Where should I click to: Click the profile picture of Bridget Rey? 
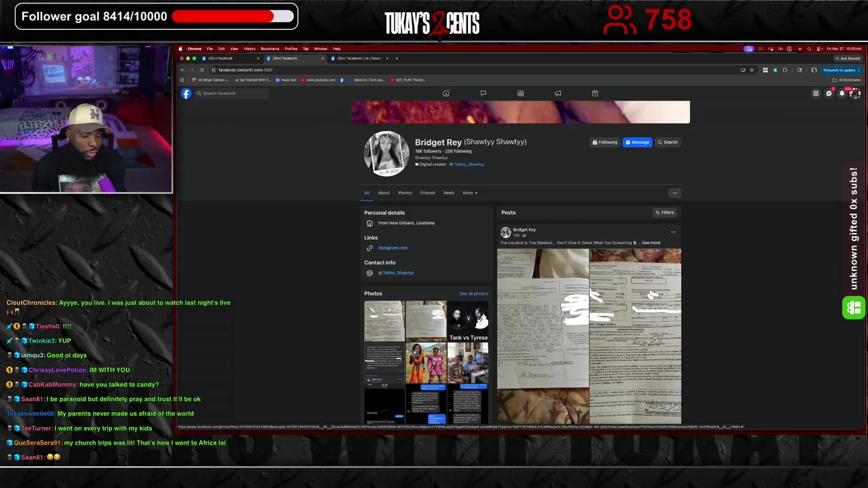387,154
